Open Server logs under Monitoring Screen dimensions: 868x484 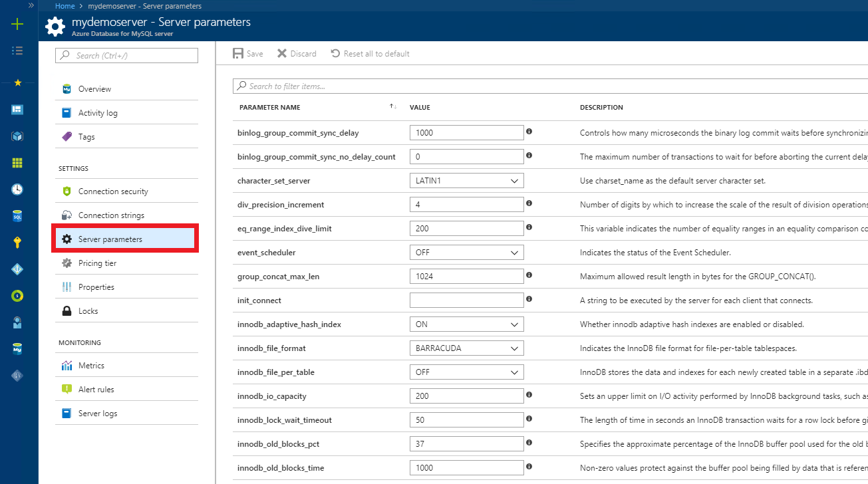[126, 413]
